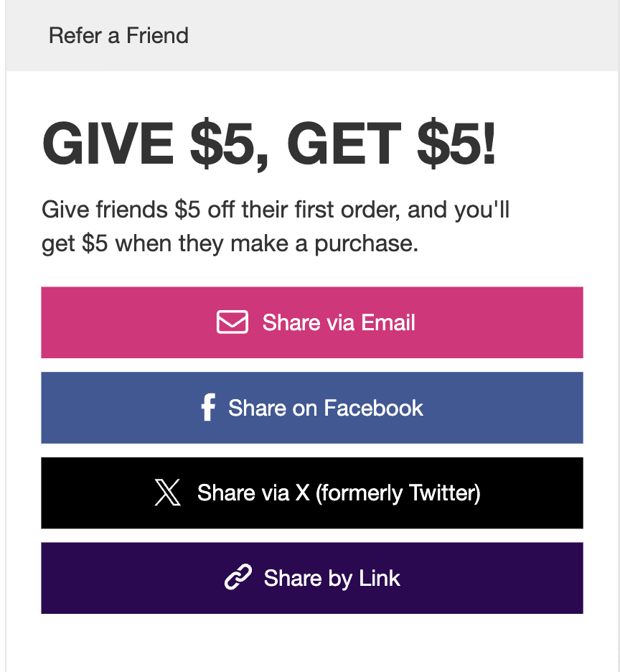This screenshot has height=672, width=620.
Task: Choose the Share by Link button
Action: coord(312,578)
